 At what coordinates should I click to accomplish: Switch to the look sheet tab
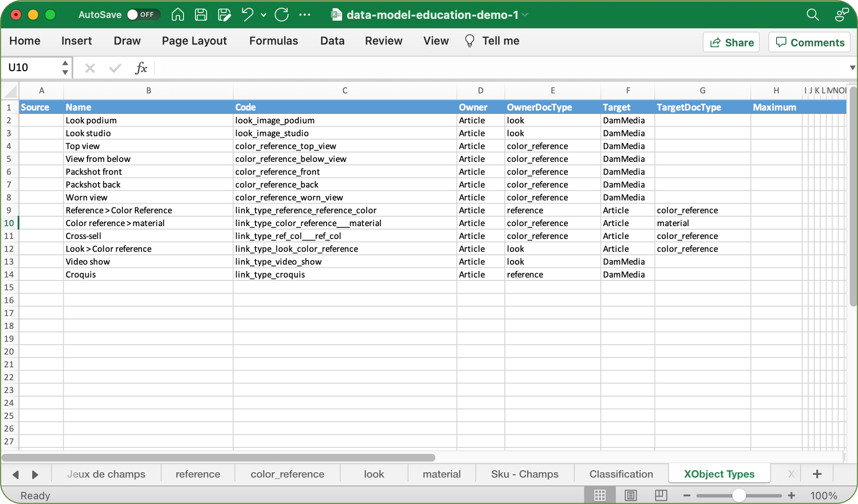[374, 474]
